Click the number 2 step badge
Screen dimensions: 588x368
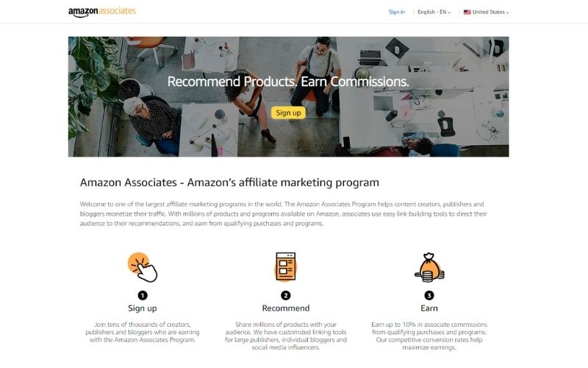[x=286, y=295]
